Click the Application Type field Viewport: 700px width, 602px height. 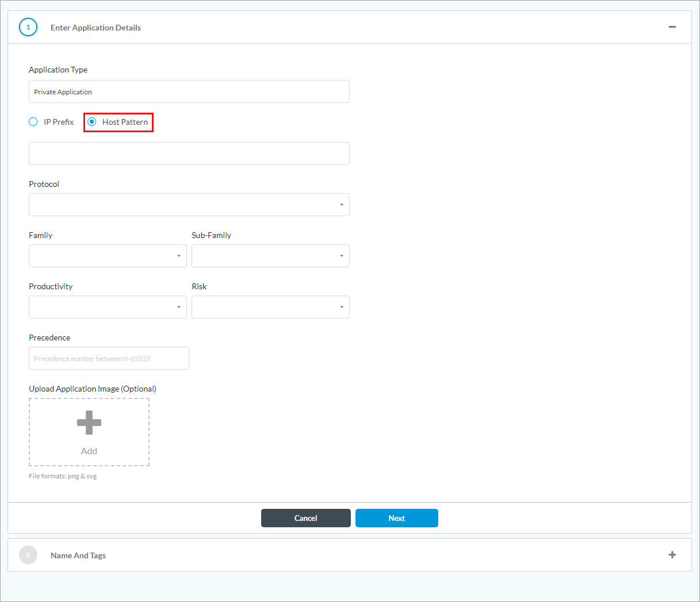189,91
